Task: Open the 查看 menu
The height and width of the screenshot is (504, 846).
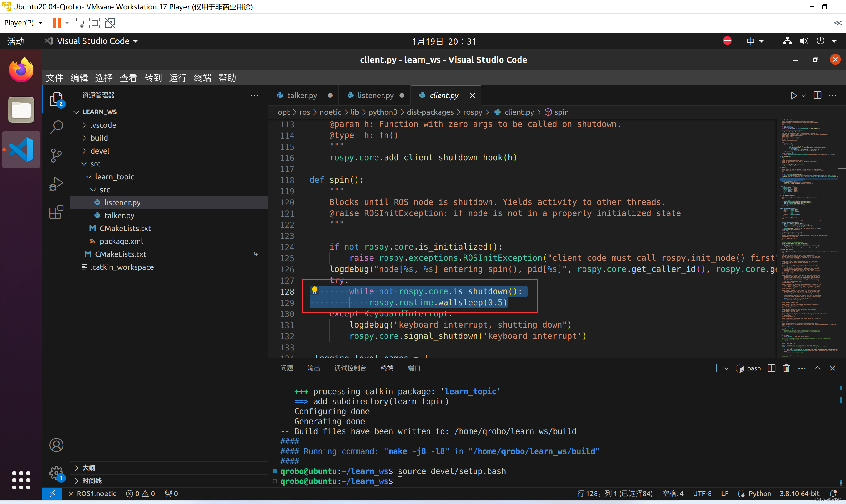Action: pyautogui.click(x=128, y=78)
